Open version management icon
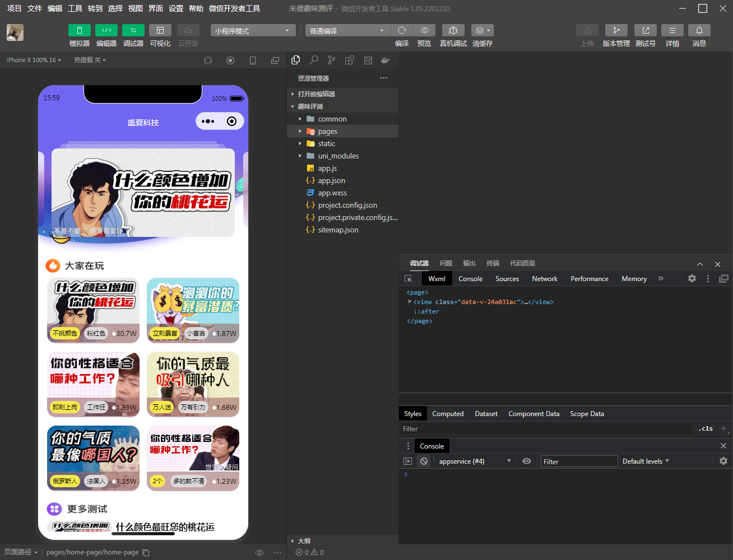 coord(616,30)
